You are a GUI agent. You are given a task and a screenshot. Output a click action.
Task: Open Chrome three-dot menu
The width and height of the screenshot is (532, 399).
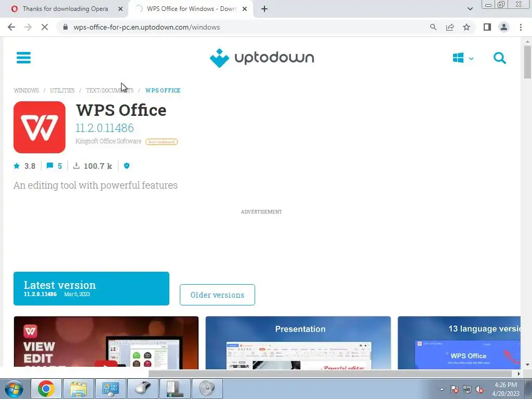point(521,27)
